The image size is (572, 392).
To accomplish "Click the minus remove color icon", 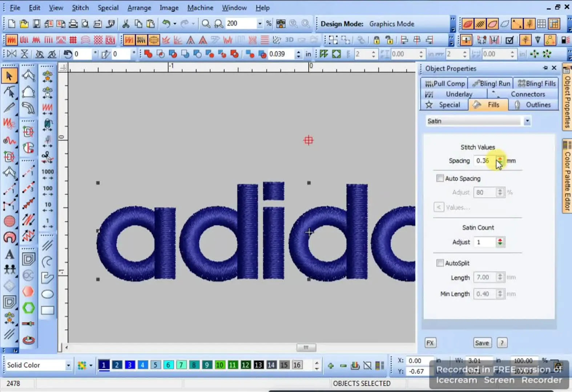I will [343, 366].
